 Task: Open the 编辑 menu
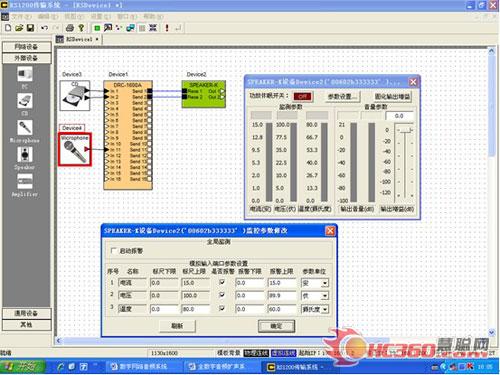click(48, 16)
